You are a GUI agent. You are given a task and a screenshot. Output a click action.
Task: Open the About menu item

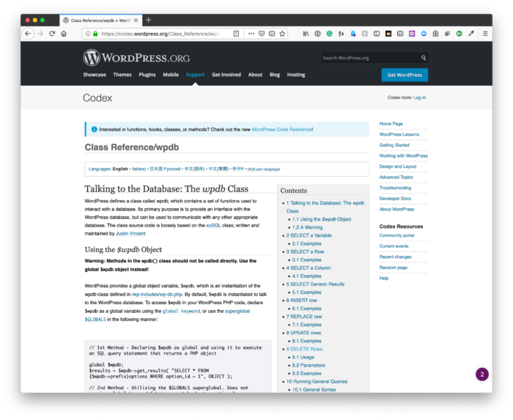tap(255, 75)
